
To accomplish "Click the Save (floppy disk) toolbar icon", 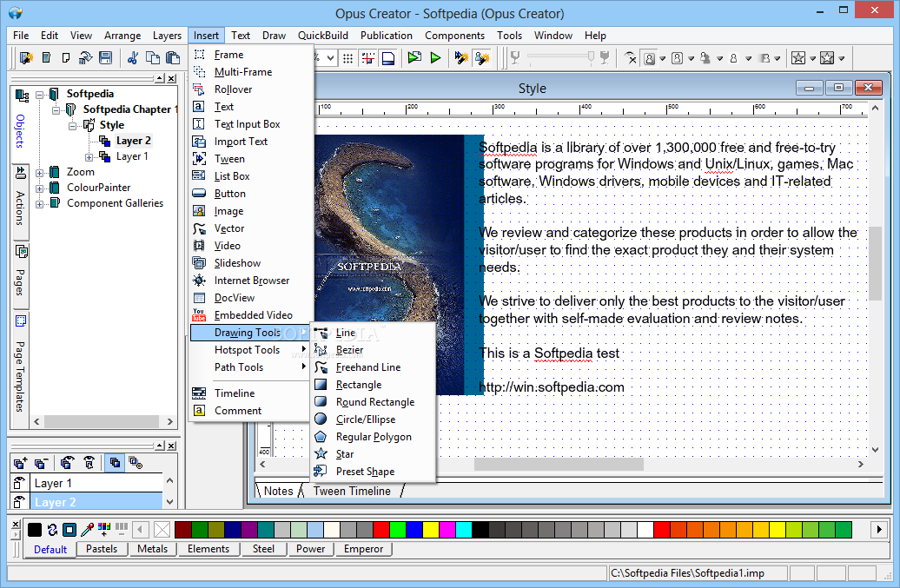I will (x=105, y=58).
